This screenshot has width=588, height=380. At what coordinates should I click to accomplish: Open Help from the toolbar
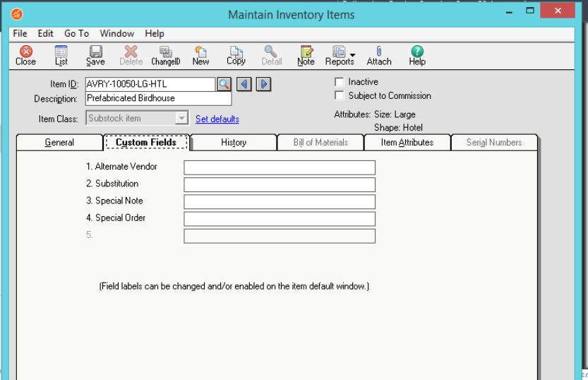coord(417,55)
